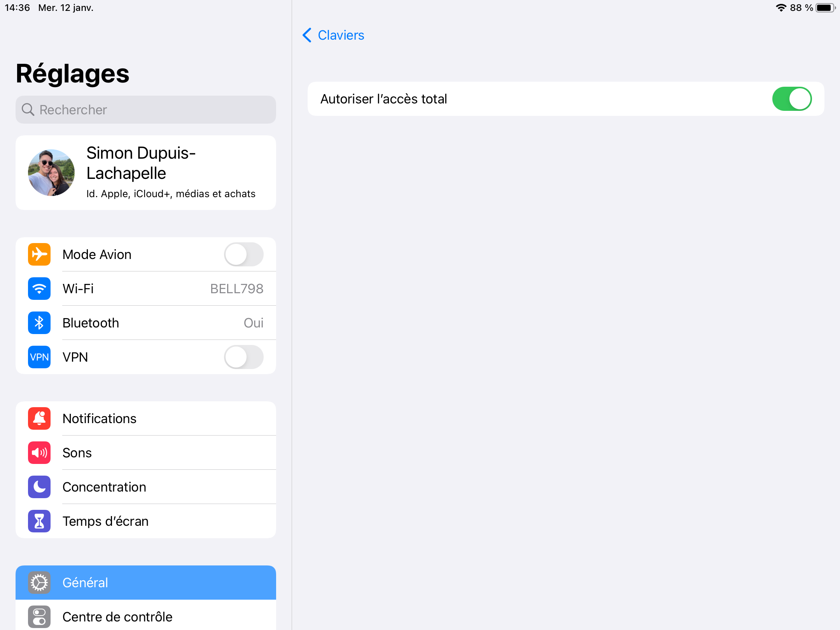The width and height of the screenshot is (840, 630).
Task: Turn on the VPN switch
Action: [243, 357]
